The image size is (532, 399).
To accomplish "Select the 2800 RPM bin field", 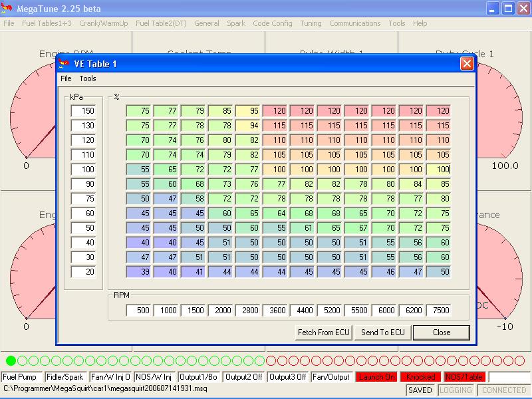I will [x=247, y=310].
